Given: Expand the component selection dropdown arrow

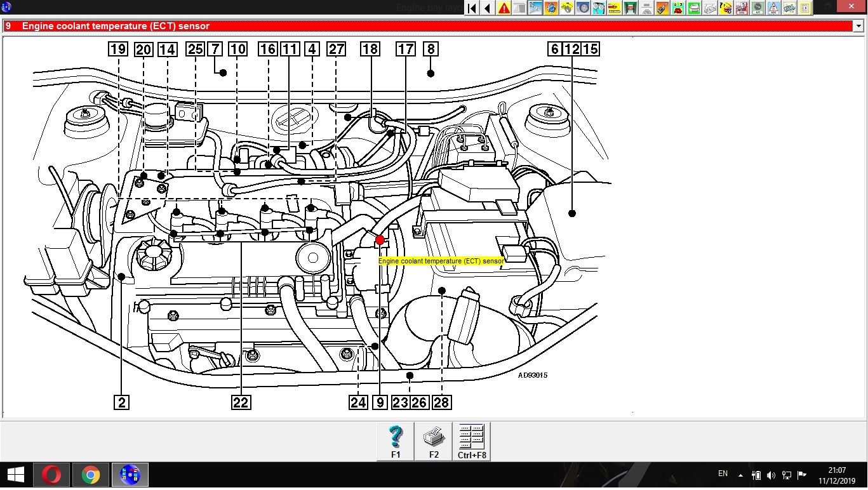Looking at the screenshot, I should (x=858, y=26).
